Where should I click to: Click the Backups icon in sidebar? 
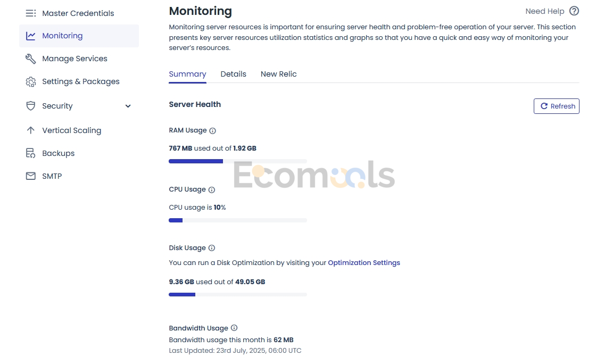31,153
